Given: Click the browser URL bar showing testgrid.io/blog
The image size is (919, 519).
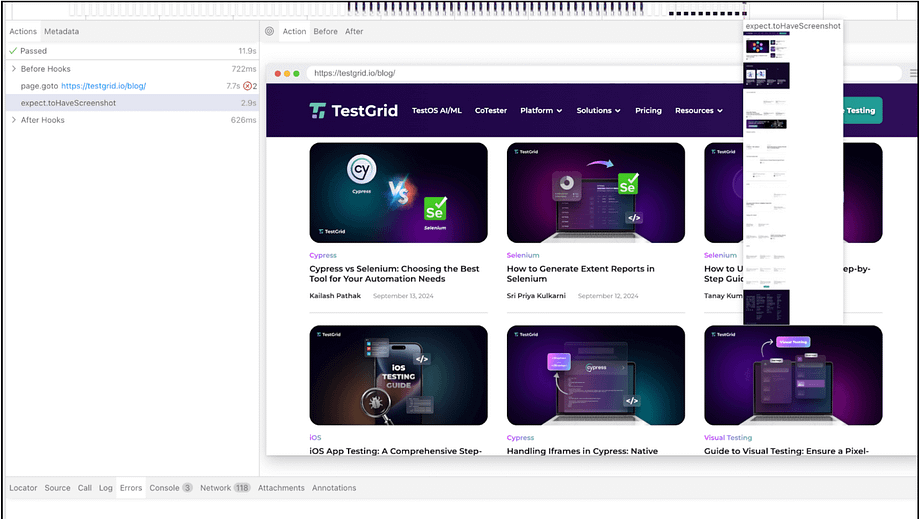Looking at the screenshot, I should click(x=604, y=73).
